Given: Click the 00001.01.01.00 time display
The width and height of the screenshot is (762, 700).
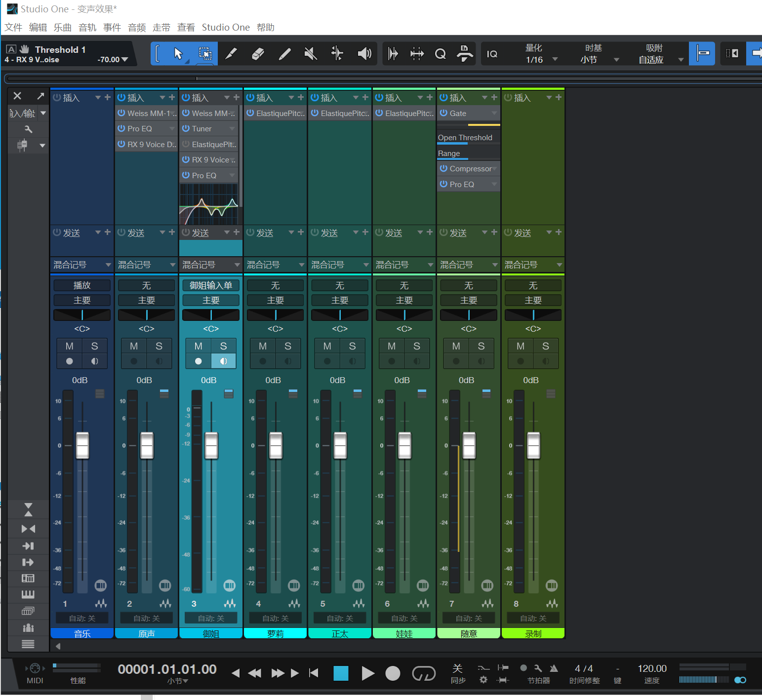Looking at the screenshot, I should pos(167,669).
